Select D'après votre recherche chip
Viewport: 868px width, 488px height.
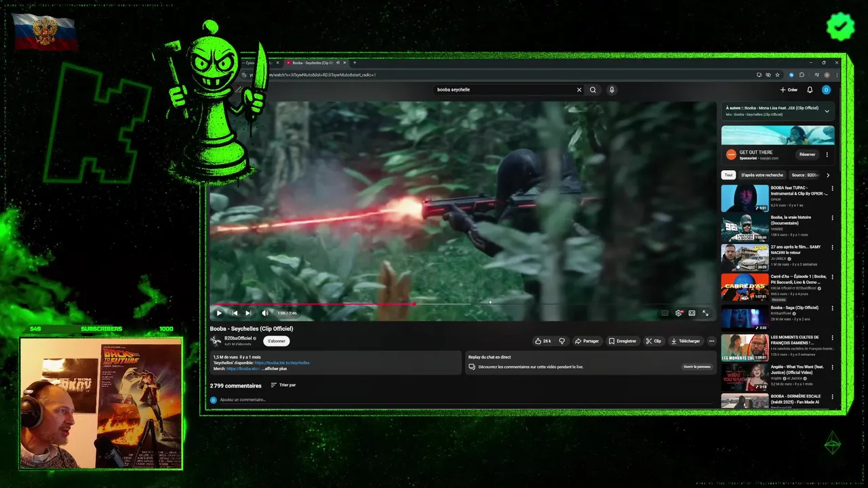[x=762, y=175]
